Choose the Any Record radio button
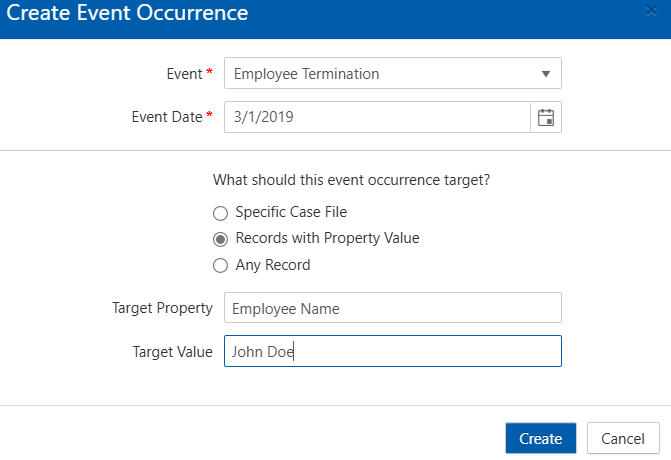The image size is (671, 460). 220,266
